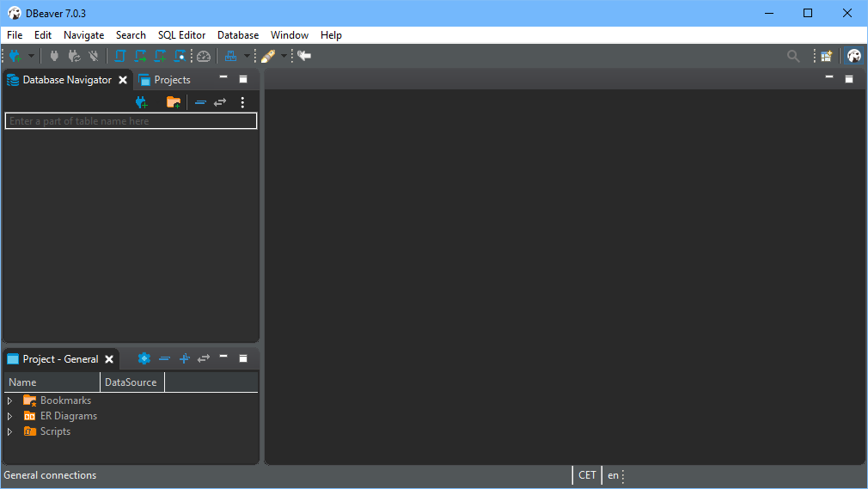Focus the table name filter field

click(x=131, y=121)
